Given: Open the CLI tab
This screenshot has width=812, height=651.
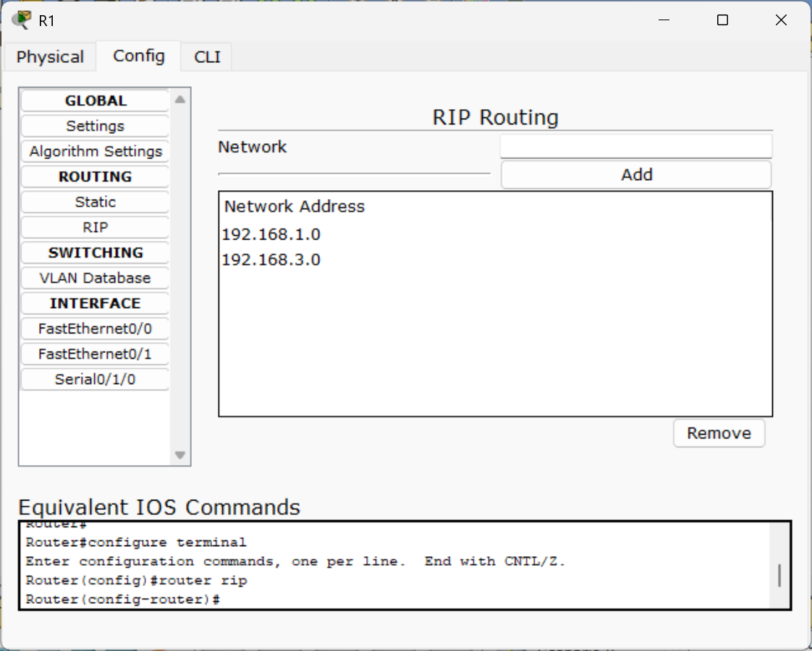Looking at the screenshot, I should 207,56.
